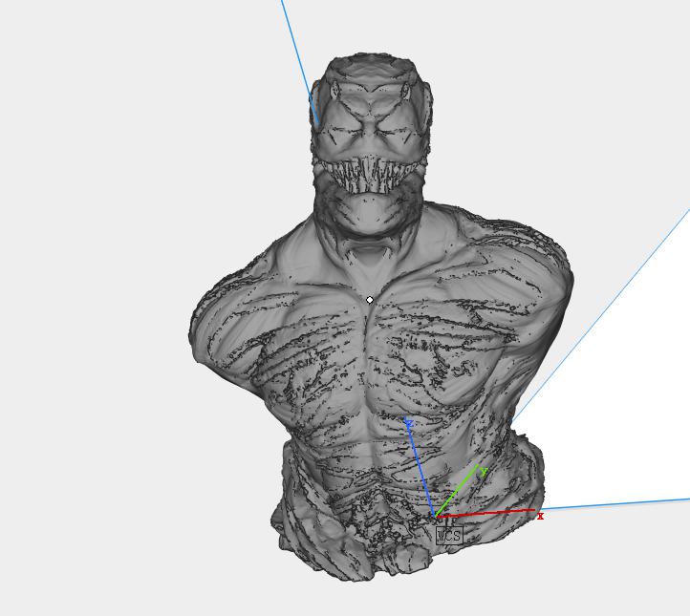Select the bust mesh model at its teeth
The height and width of the screenshot is (616, 690).
pyautogui.click(x=369, y=175)
